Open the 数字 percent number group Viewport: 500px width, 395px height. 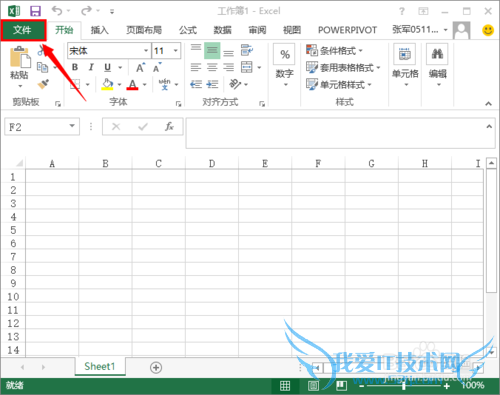(284, 65)
